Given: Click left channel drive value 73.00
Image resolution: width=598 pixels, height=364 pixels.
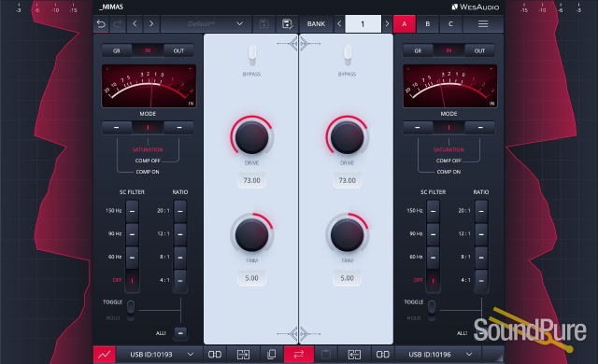Looking at the screenshot, I should tap(251, 180).
